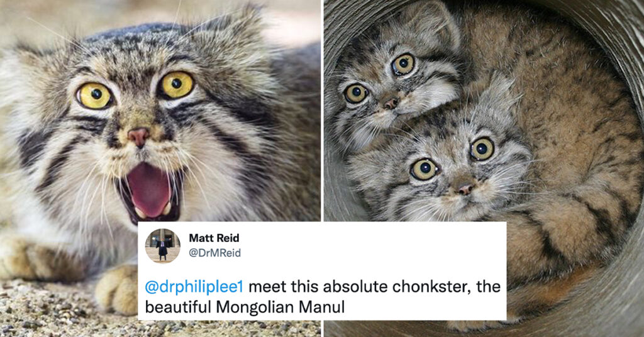Open the @drphiliplee1 mention link
This screenshot has height=337, width=644.
(194, 287)
